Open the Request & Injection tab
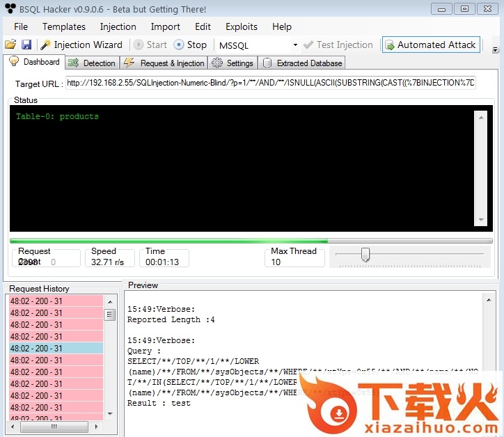 pyautogui.click(x=164, y=63)
